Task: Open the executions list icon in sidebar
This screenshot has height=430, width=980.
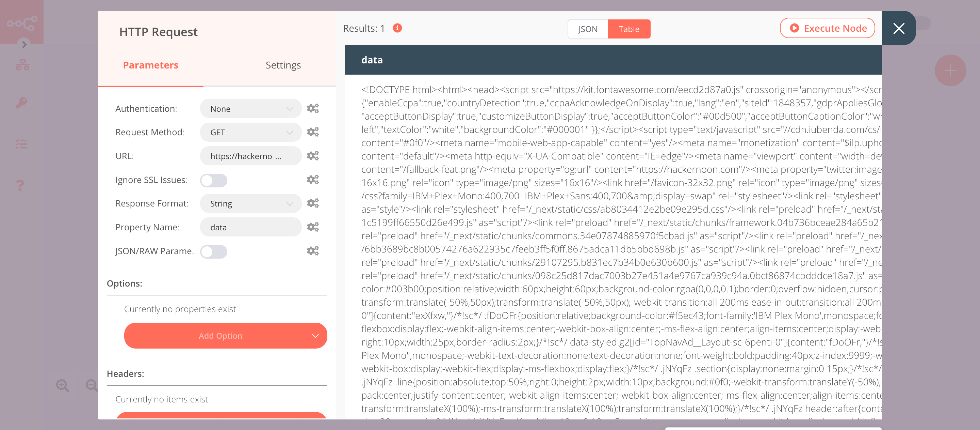Action: [x=22, y=143]
